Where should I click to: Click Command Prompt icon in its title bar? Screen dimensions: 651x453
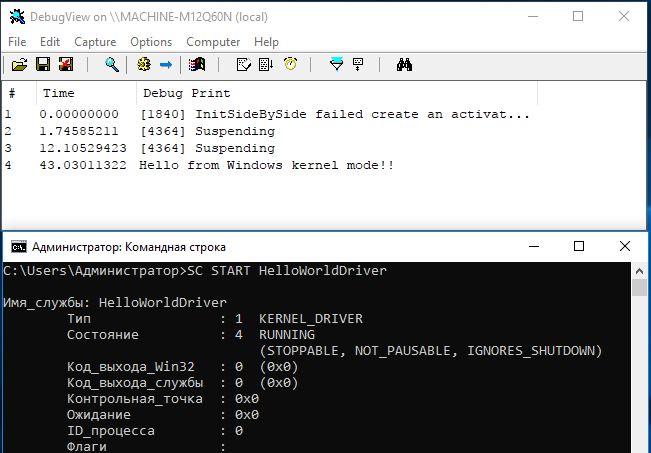tap(19, 247)
